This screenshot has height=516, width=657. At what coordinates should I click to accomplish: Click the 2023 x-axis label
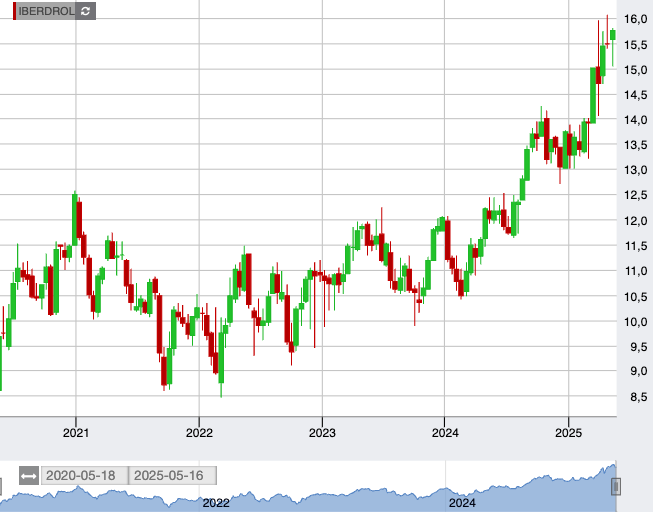click(322, 433)
